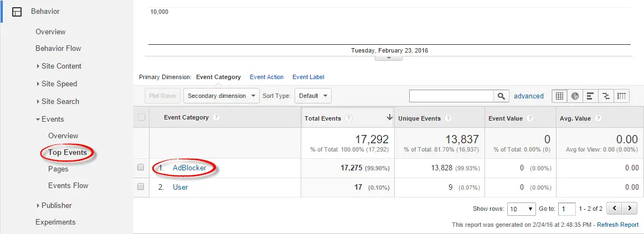Go to next page arrow

click(x=630, y=209)
